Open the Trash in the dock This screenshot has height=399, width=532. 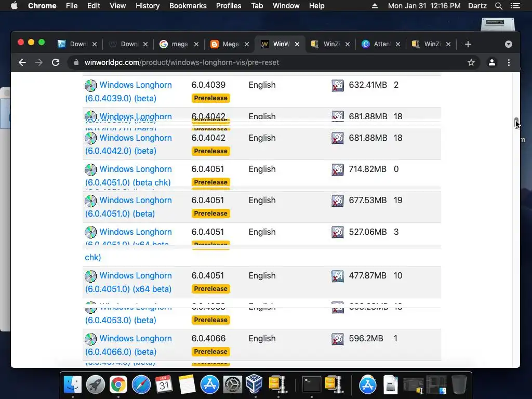point(459,384)
